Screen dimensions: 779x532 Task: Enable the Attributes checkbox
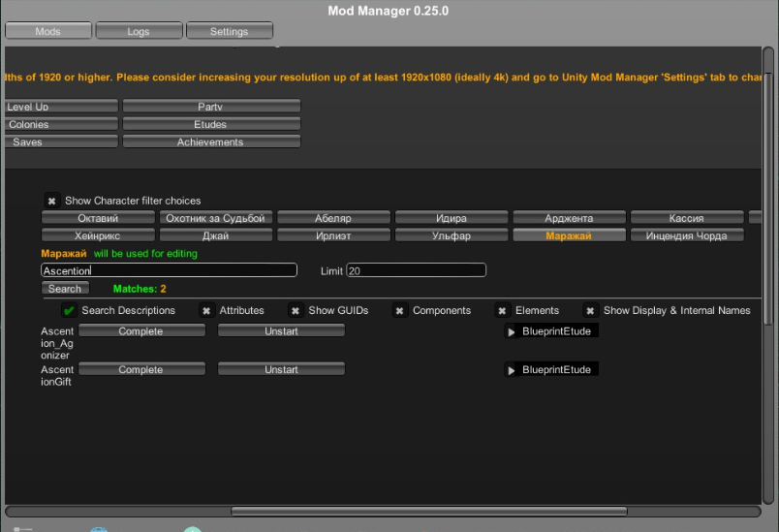click(x=206, y=311)
